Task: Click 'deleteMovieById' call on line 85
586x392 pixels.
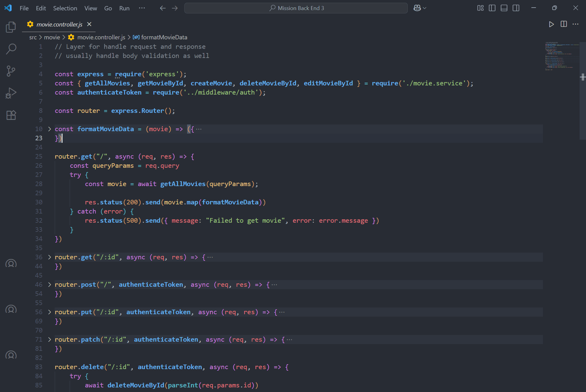Action: click(136, 385)
